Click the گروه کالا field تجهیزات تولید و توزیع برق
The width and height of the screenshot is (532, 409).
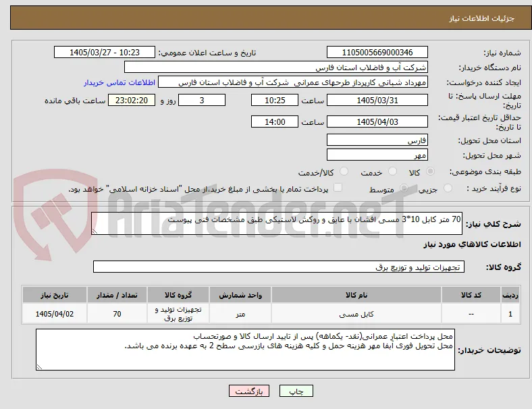[279, 267]
